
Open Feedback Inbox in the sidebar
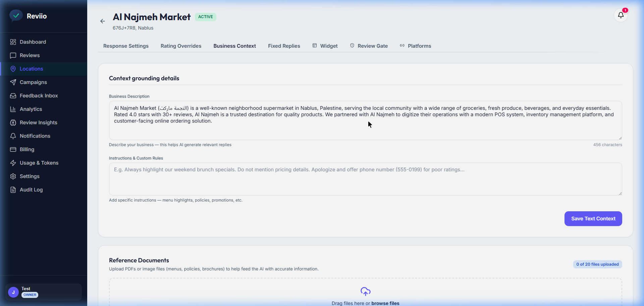pyautogui.click(x=44, y=96)
